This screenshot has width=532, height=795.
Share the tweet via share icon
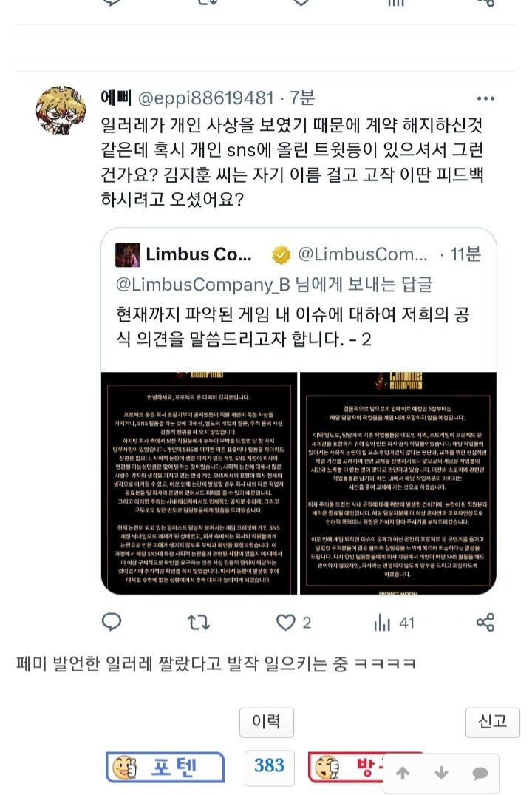pyautogui.click(x=485, y=622)
